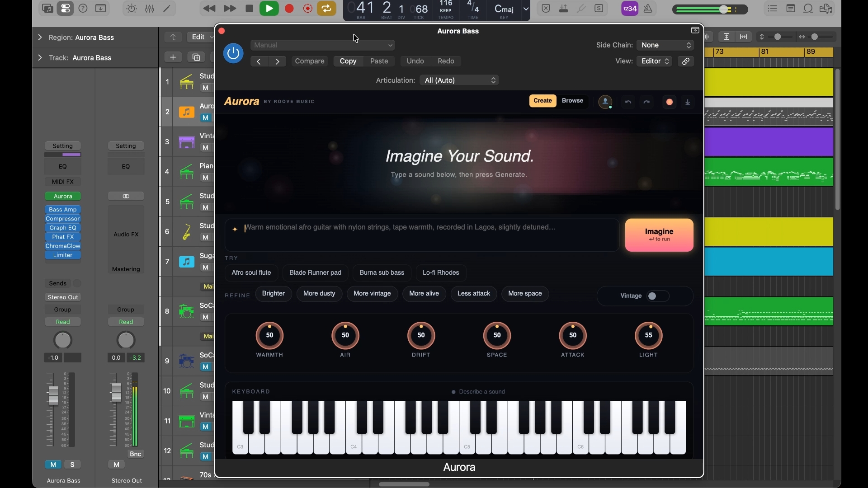Mute the Aurora Bass channel strip
868x488 pixels.
[53, 465]
